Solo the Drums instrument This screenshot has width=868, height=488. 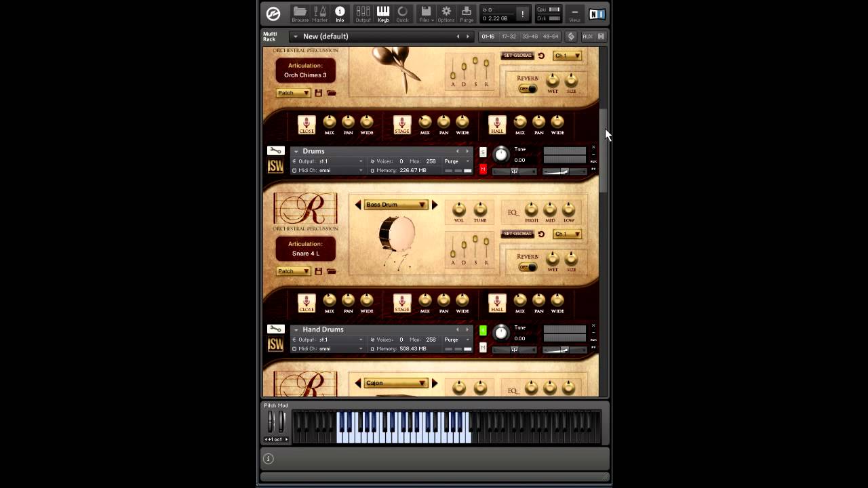click(483, 152)
